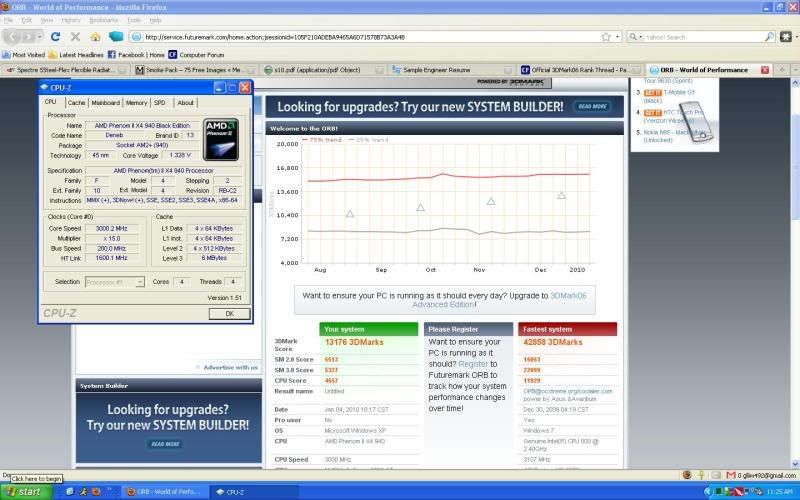800x500 pixels.
Task: Click the Register link in Please Register panel
Action: pos(473,364)
